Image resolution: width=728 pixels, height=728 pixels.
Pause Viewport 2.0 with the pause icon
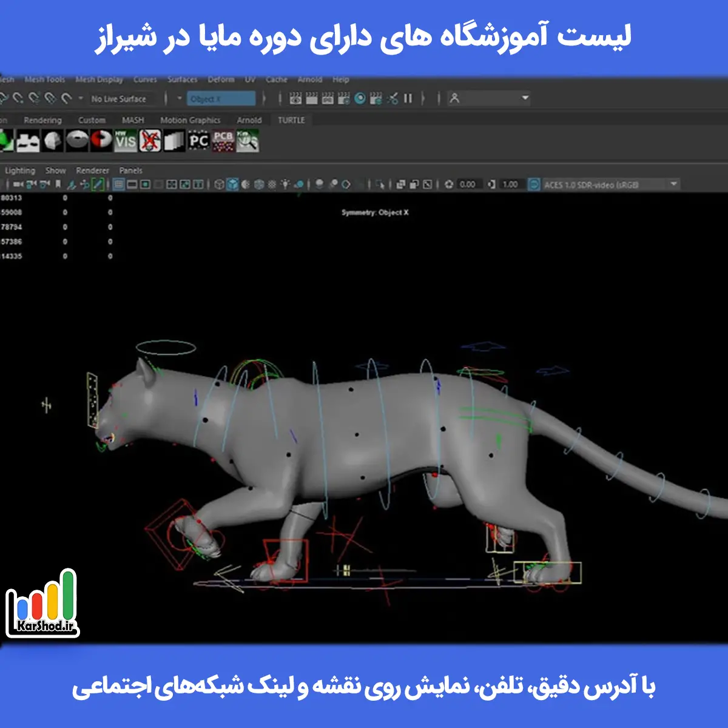(x=408, y=98)
